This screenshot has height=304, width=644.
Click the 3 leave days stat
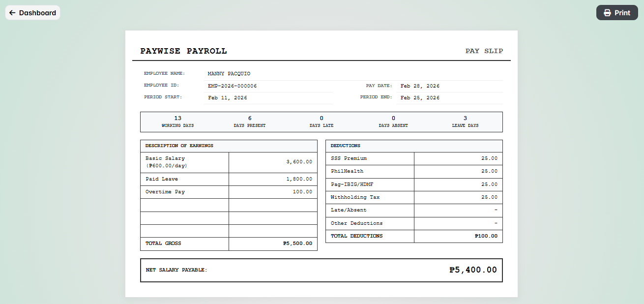point(465,122)
